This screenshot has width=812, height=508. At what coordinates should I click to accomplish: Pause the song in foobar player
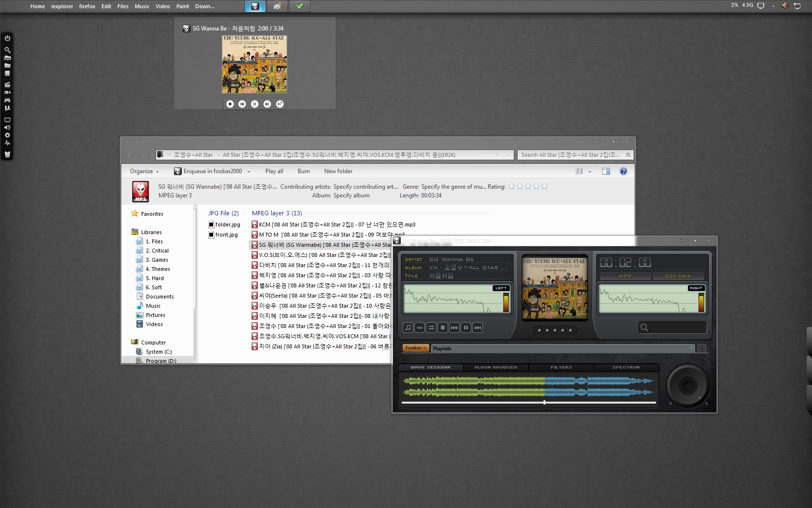point(466,328)
